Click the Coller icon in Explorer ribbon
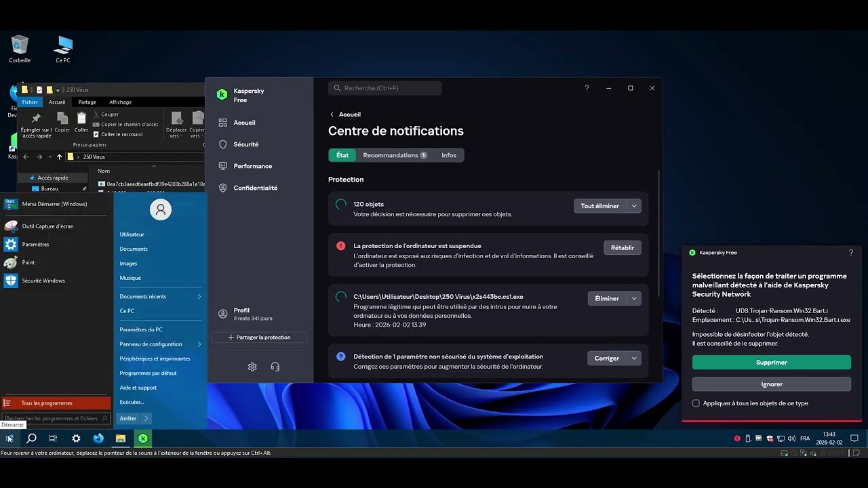Viewport: 868px width, 488px height. (81, 122)
